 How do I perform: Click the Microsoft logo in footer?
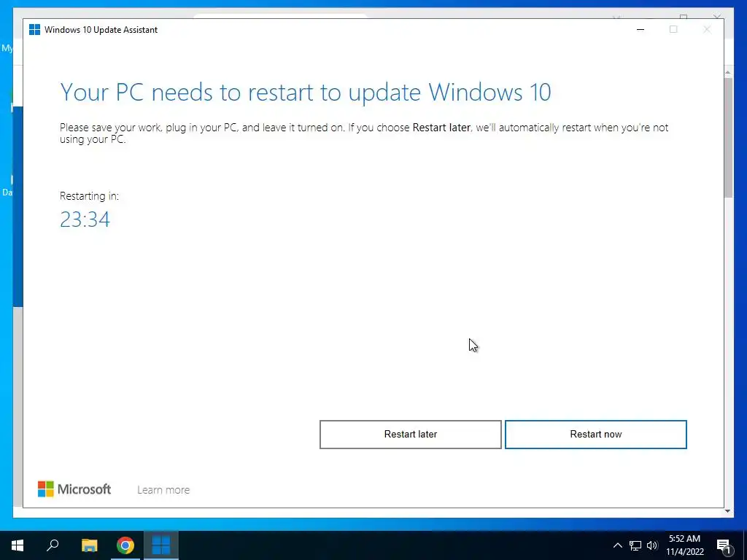point(74,489)
